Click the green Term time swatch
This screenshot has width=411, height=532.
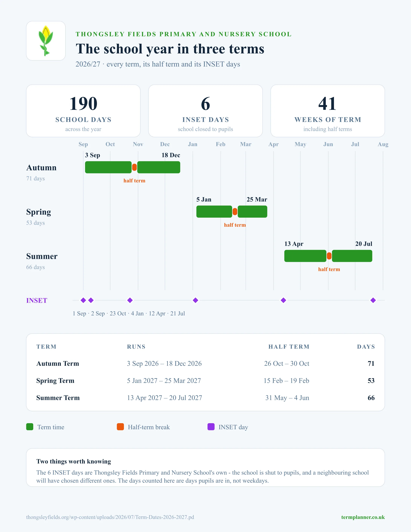(x=30, y=427)
